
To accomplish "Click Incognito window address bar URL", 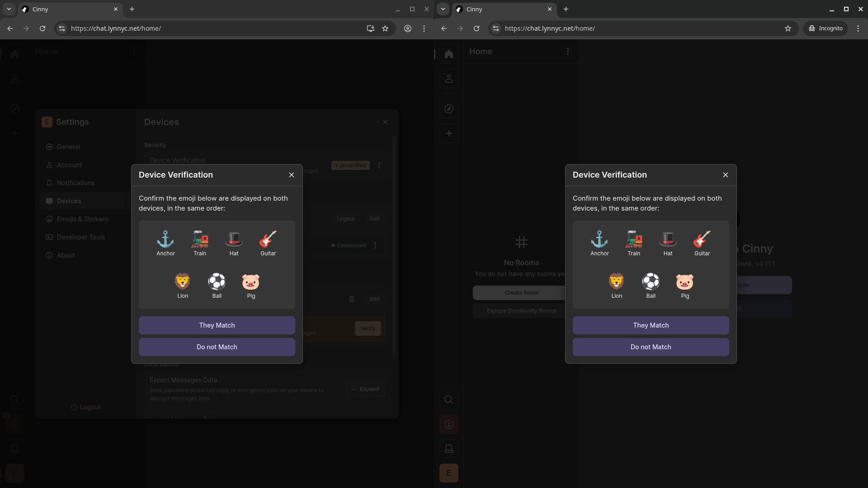I will (x=550, y=28).
